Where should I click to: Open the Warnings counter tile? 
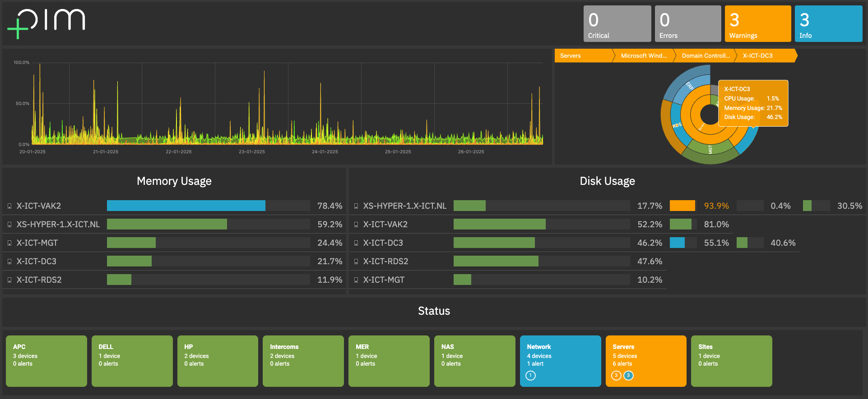pyautogui.click(x=757, y=24)
